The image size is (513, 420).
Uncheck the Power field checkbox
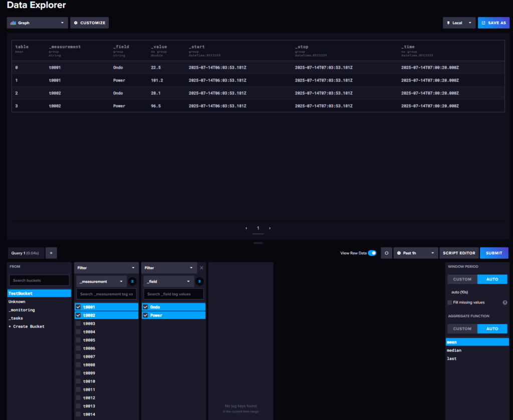pyautogui.click(x=145, y=315)
